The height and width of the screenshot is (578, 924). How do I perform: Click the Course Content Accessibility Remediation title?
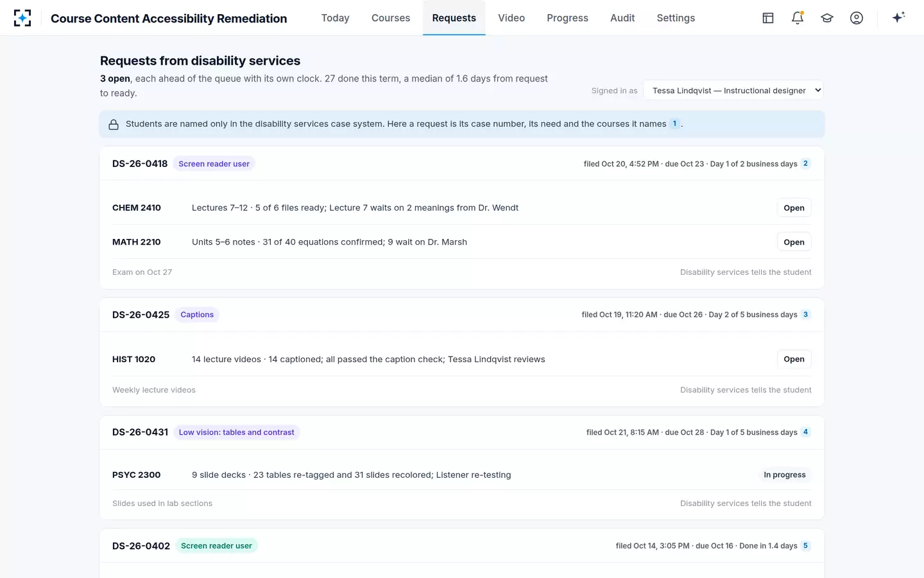(169, 19)
